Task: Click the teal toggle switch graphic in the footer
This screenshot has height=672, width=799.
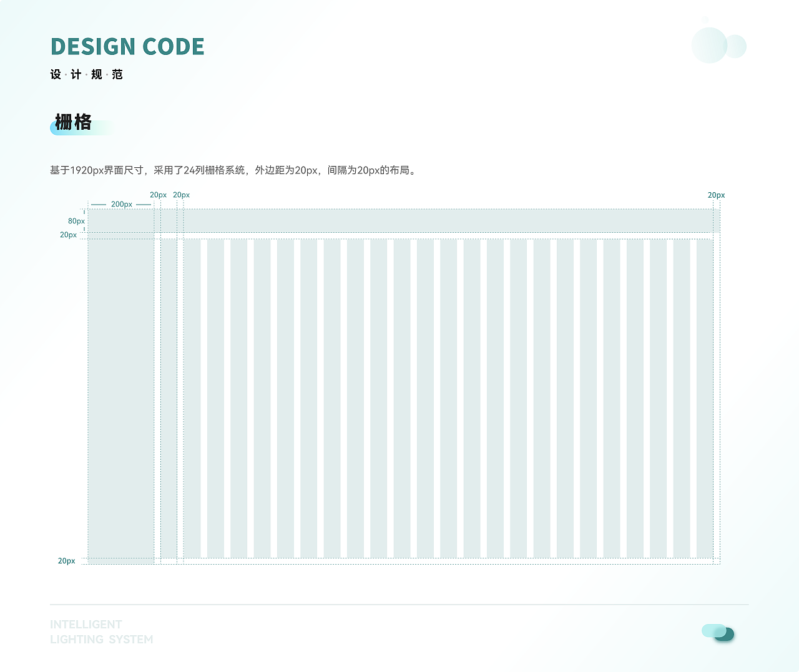Action: point(718,632)
